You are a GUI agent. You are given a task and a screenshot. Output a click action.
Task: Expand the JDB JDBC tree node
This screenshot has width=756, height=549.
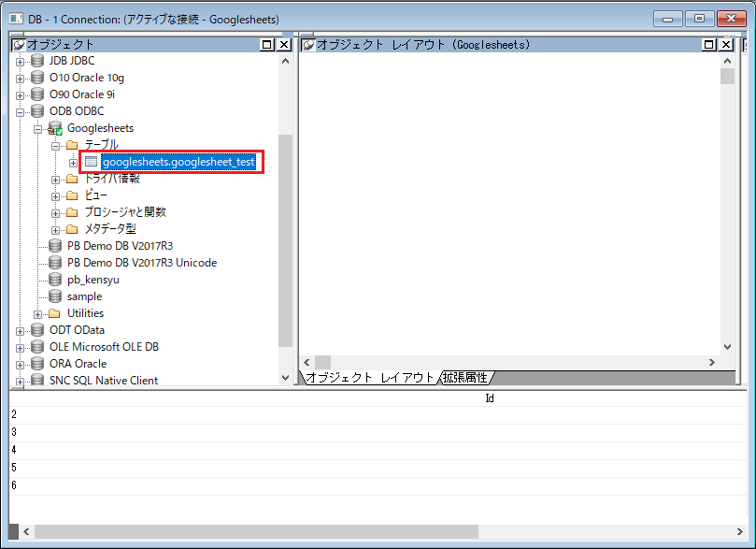click(21, 62)
